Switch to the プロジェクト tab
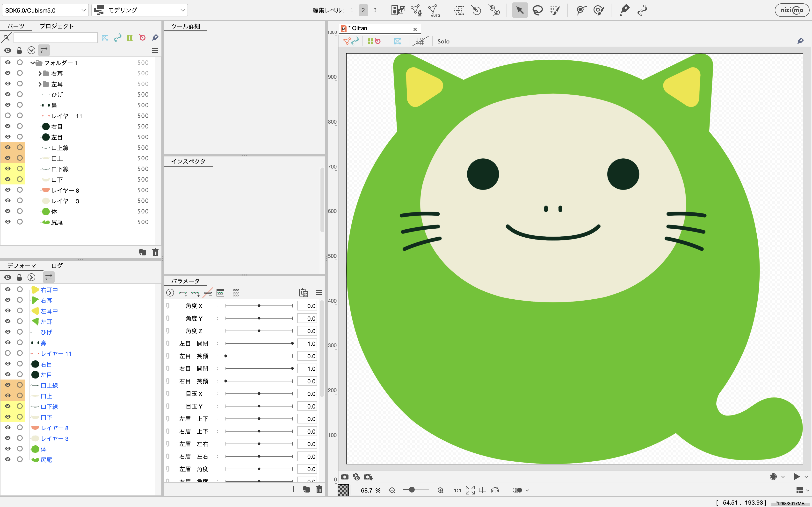 click(57, 26)
